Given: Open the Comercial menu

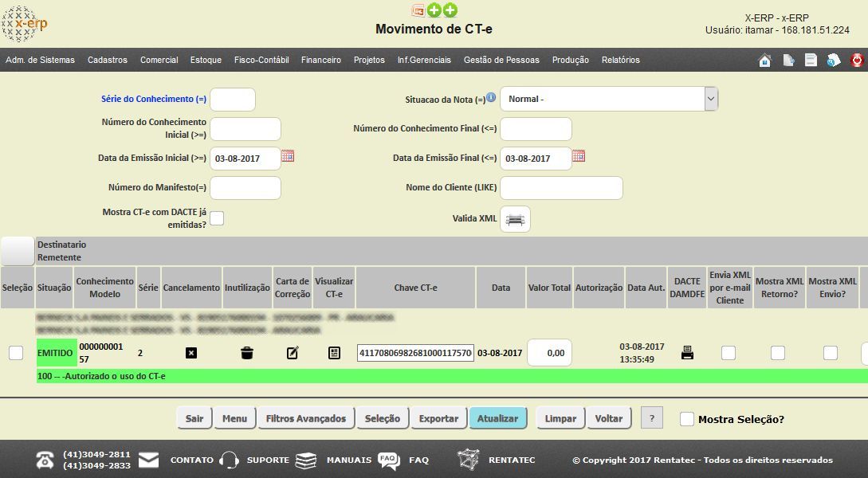Looking at the screenshot, I should [x=159, y=60].
